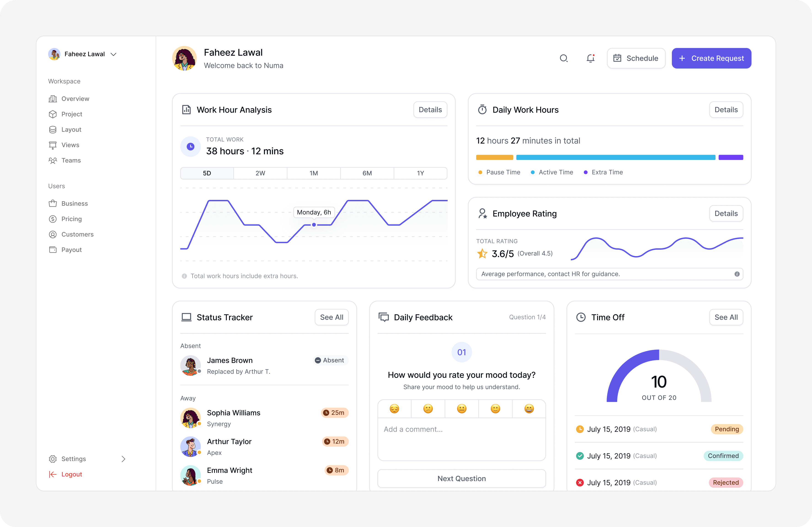
Task: Click the Create Request button
Action: click(711, 58)
